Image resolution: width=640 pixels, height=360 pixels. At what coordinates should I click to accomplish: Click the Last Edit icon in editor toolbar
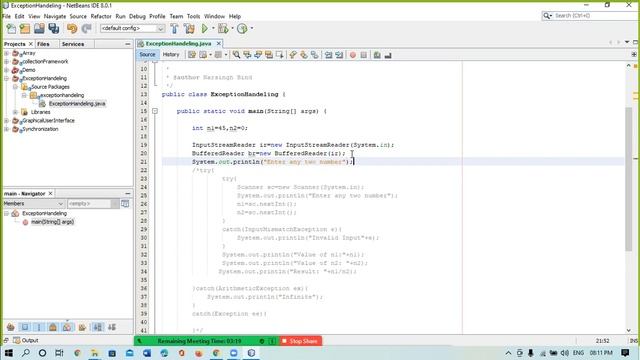(x=192, y=55)
